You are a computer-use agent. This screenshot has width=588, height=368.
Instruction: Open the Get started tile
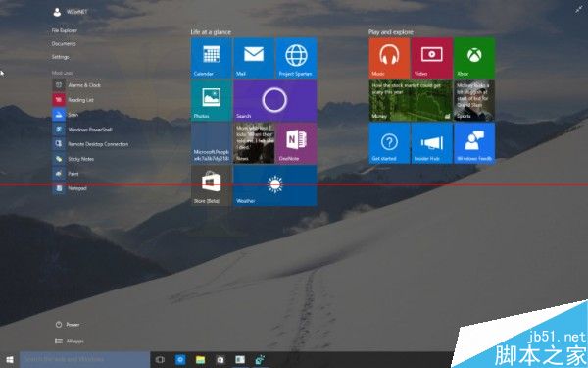[x=389, y=143]
